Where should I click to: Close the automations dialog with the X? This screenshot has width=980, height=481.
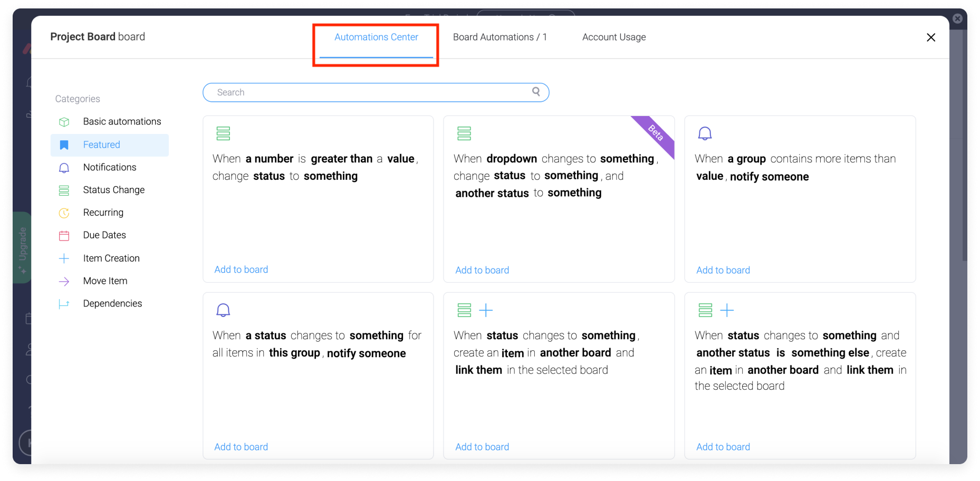pyautogui.click(x=931, y=37)
